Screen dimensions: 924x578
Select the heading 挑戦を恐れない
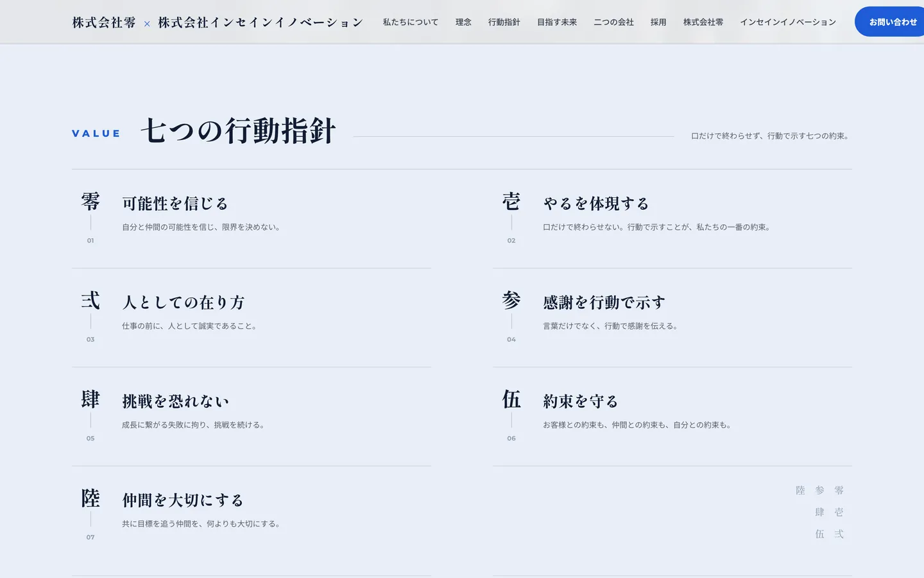tap(175, 401)
